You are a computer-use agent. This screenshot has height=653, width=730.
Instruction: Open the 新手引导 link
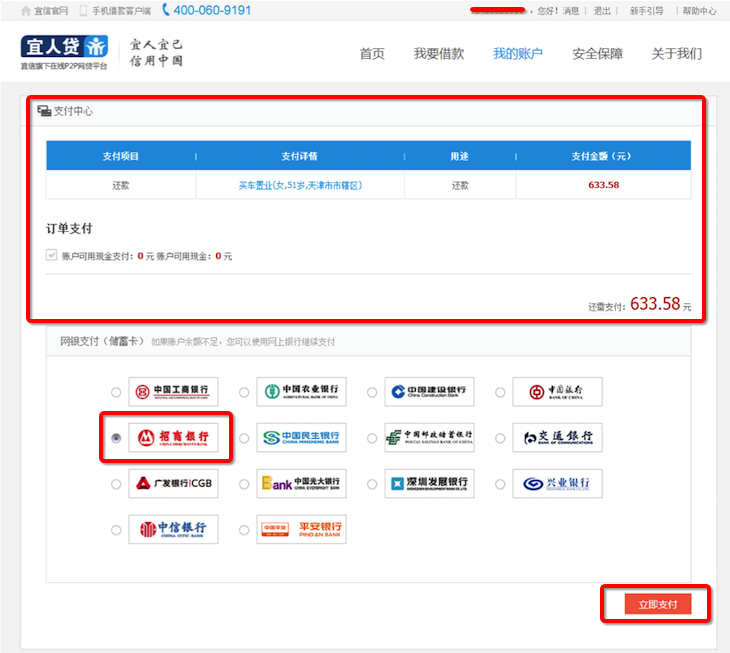(x=646, y=11)
